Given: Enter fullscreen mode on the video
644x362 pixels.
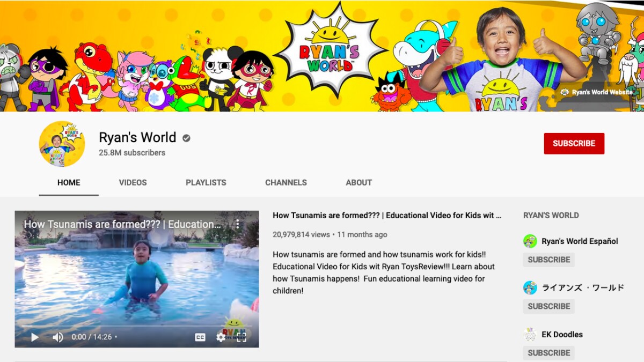Looking at the screenshot, I should (241, 337).
